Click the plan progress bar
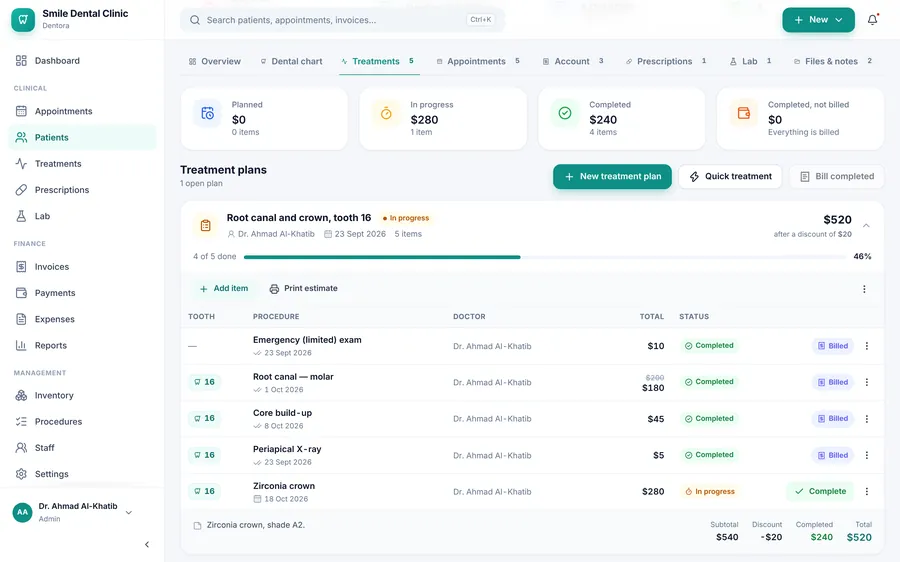The image size is (900, 562). coord(544,257)
